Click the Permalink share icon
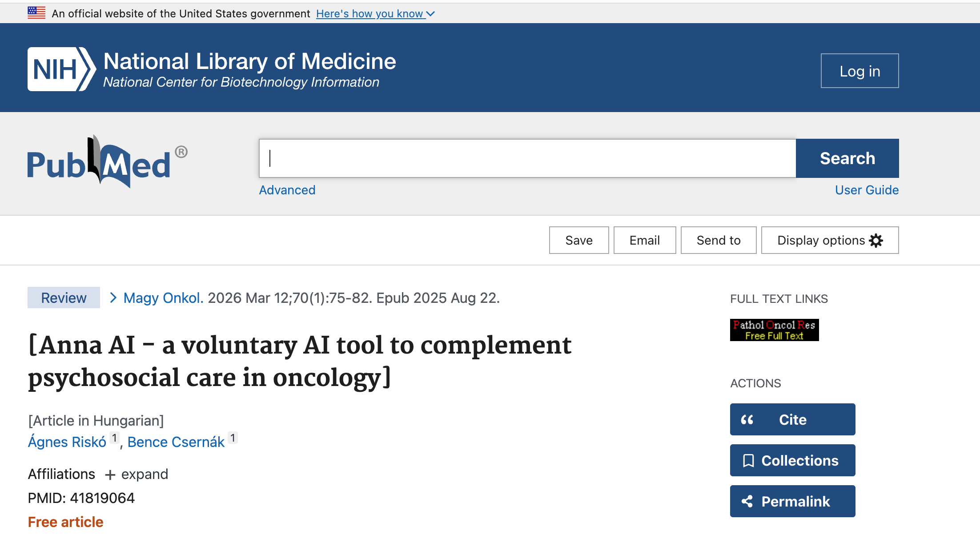Screen dimensions: 980x547 coord(748,501)
